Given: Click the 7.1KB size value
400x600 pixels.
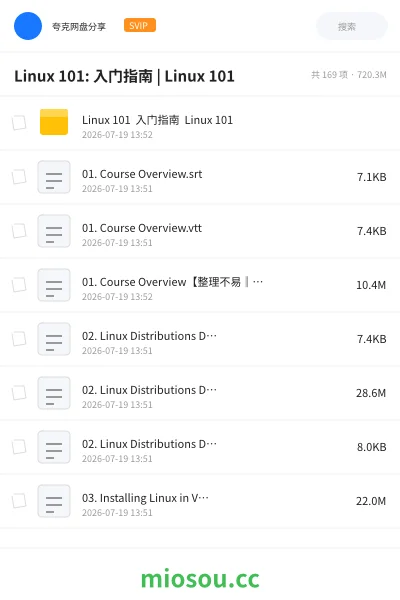Looking at the screenshot, I should coord(372,177).
